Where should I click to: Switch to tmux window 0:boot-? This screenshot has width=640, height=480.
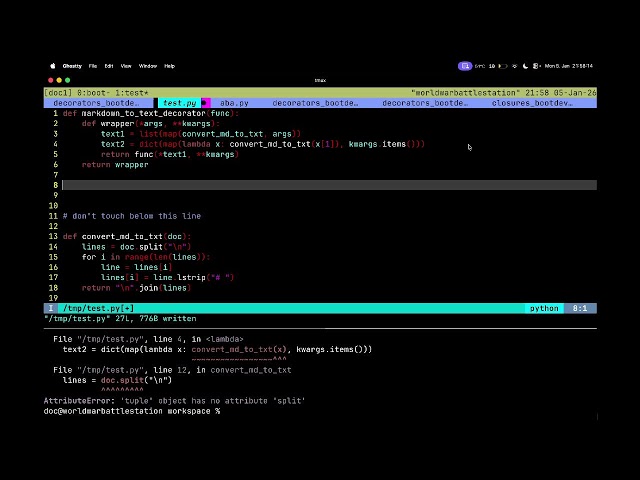(x=93, y=93)
